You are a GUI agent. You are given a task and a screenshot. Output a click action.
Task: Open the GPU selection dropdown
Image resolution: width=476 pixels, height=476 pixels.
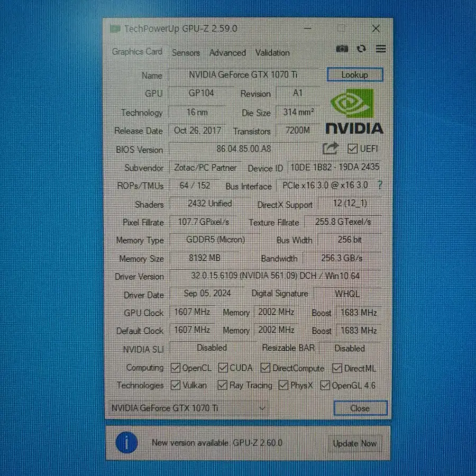(188, 408)
